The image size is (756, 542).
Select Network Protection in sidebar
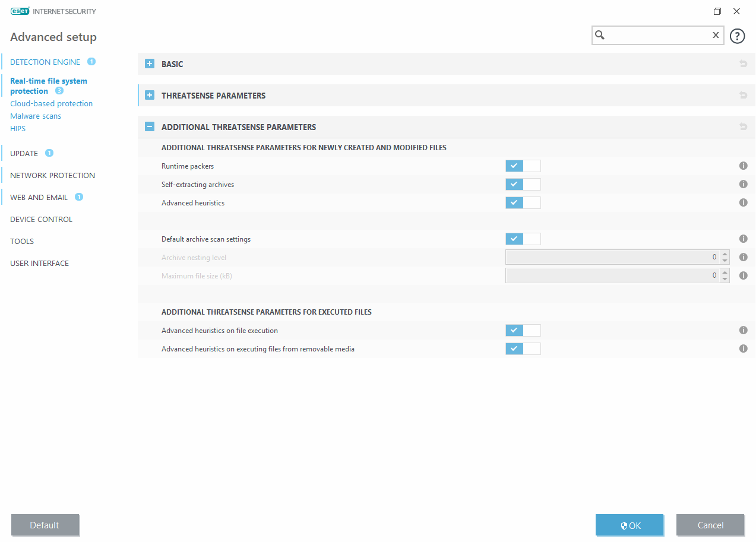(52, 176)
